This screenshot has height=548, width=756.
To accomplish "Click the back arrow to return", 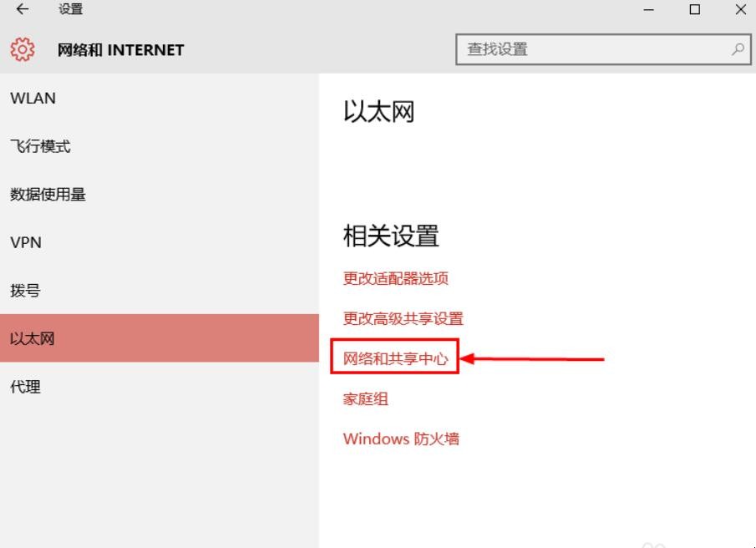I will [x=22, y=9].
